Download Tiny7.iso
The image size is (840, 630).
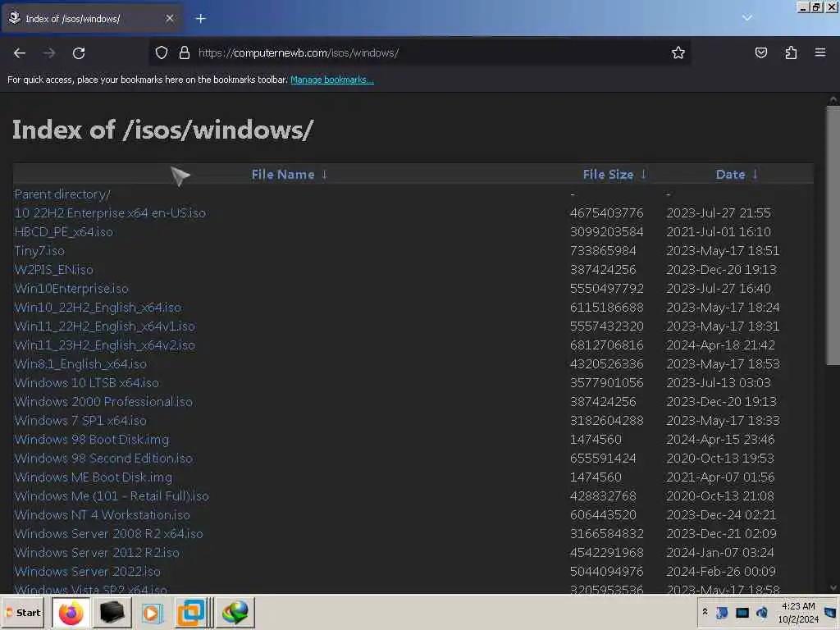[39, 251]
